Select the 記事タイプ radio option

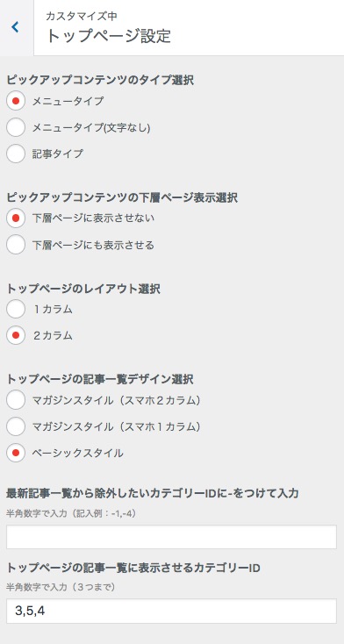click(x=16, y=154)
